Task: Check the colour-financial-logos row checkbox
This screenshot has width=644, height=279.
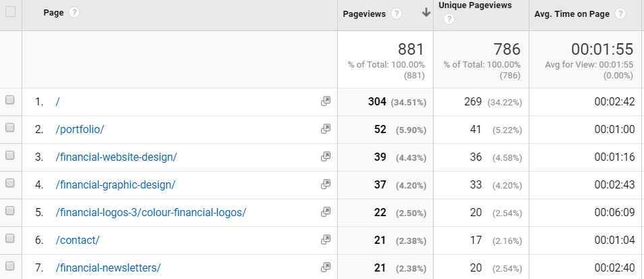Action: pyautogui.click(x=10, y=211)
